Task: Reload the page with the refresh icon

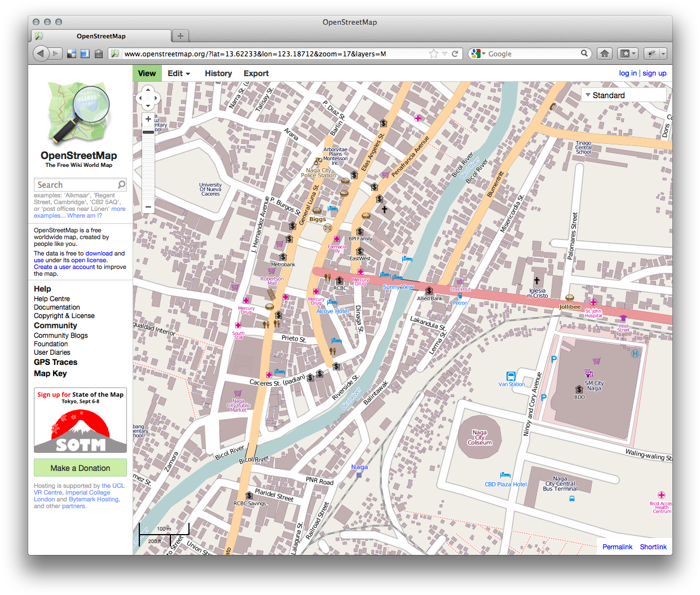Action: (x=455, y=54)
